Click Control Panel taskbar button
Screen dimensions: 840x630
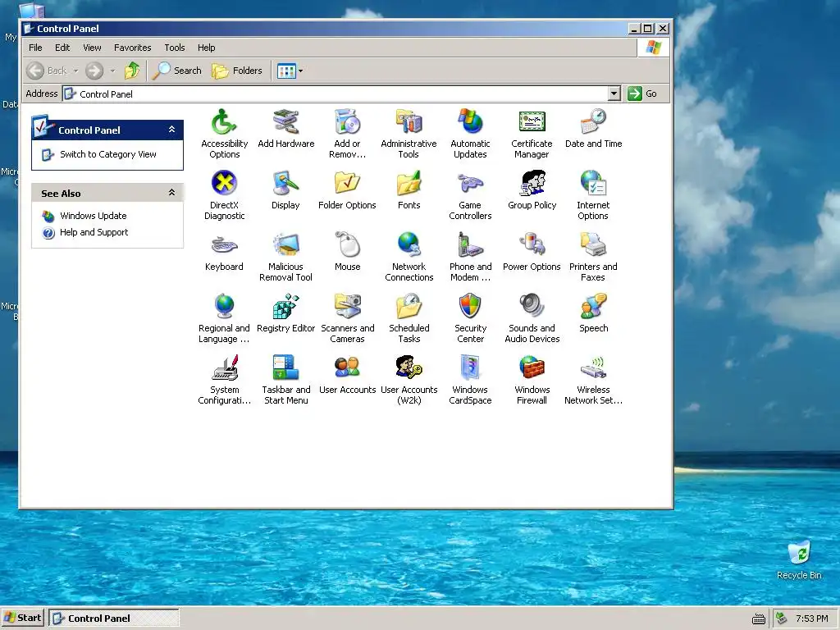pos(113,619)
